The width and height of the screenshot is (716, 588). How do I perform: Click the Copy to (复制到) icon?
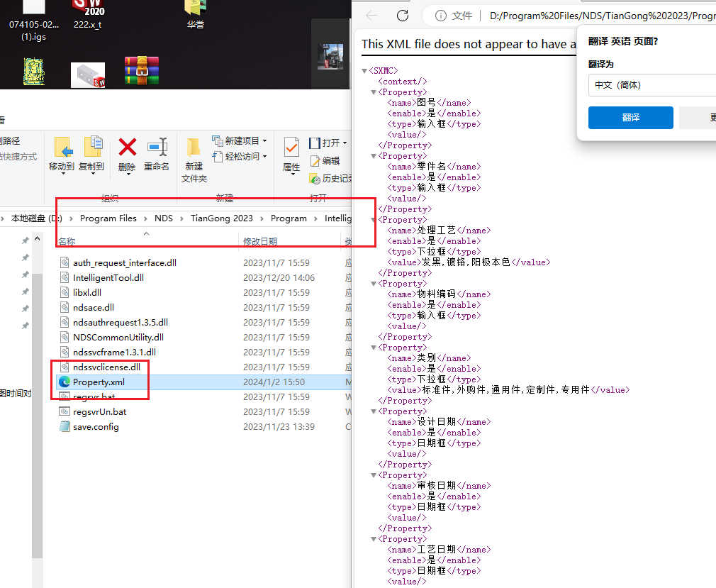click(x=92, y=148)
